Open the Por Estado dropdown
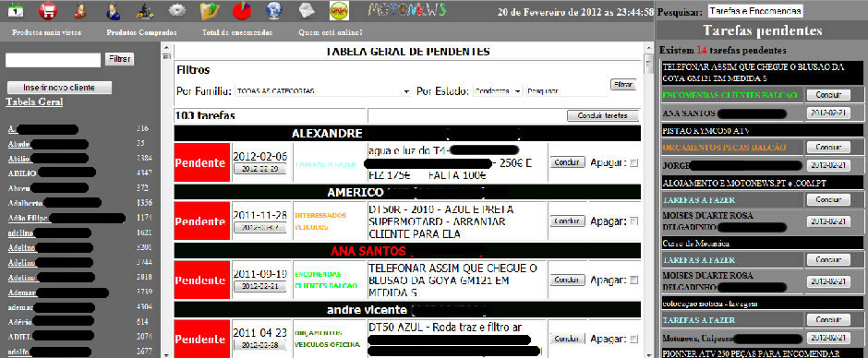868x358 pixels. [499, 91]
